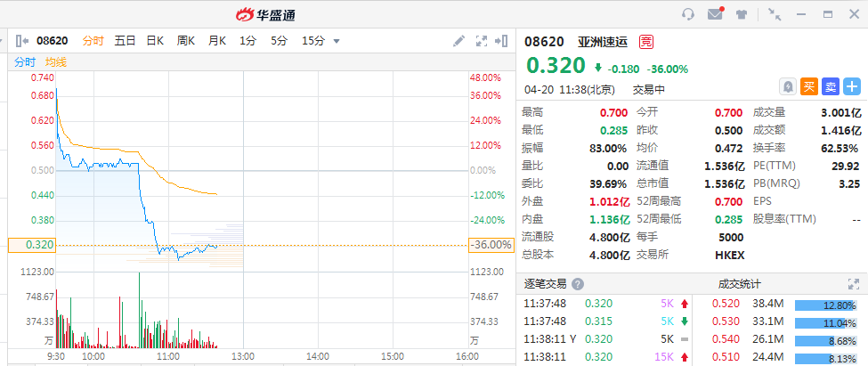This screenshot has width=868, height=366.
Task: Expand the 成交统计 panel fullscreen
Action: (856, 284)
